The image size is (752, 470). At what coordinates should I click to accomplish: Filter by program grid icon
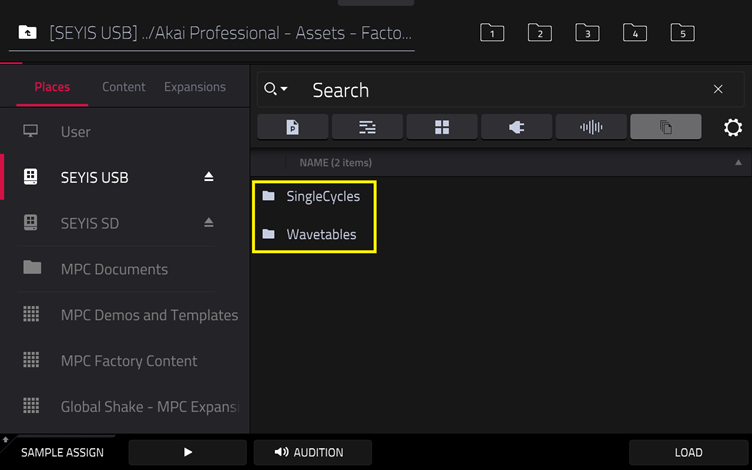tap(442, 127)
